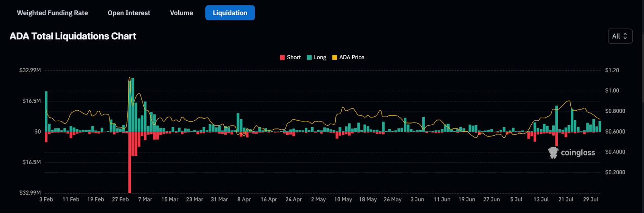Open the All time range dropdown
The width and height of the screenshot is (644, 213).
(620, 36)
